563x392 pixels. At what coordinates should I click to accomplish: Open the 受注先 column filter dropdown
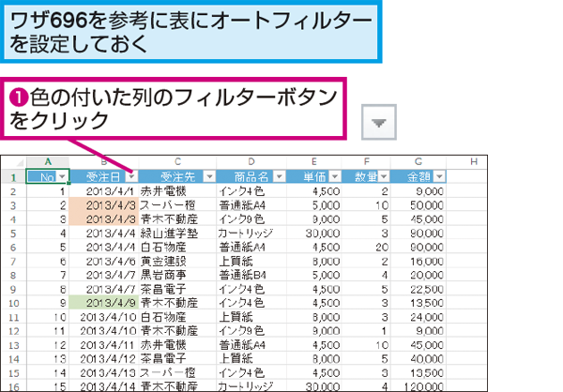(209, 176)
